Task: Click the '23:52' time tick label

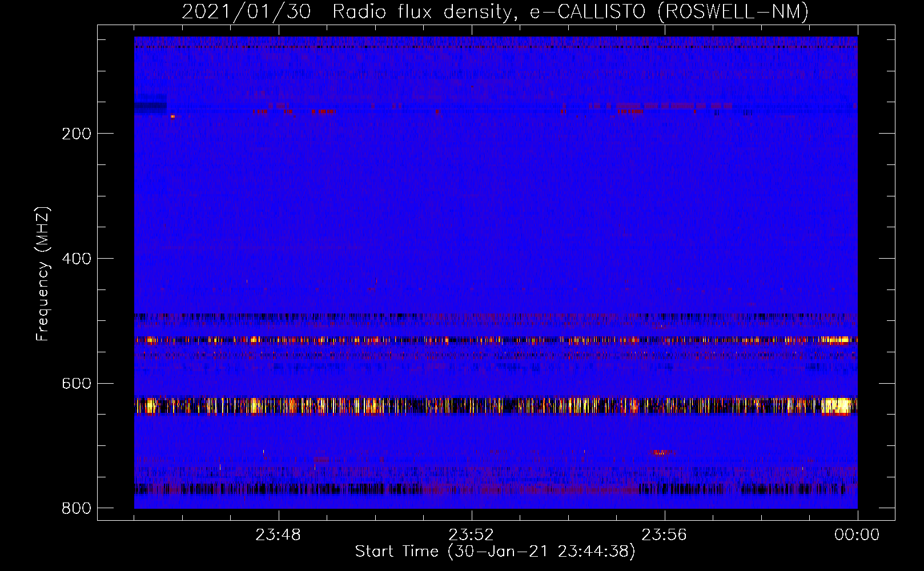Action: 471,535
